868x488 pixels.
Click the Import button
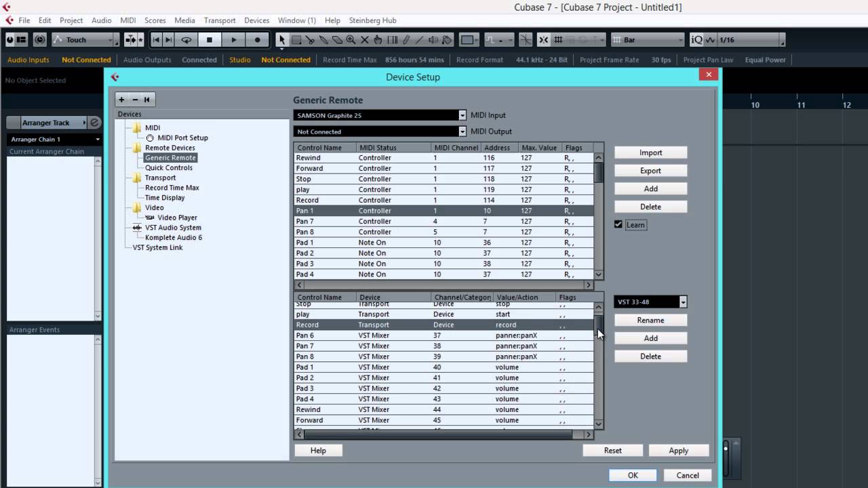tap(650, 152)
